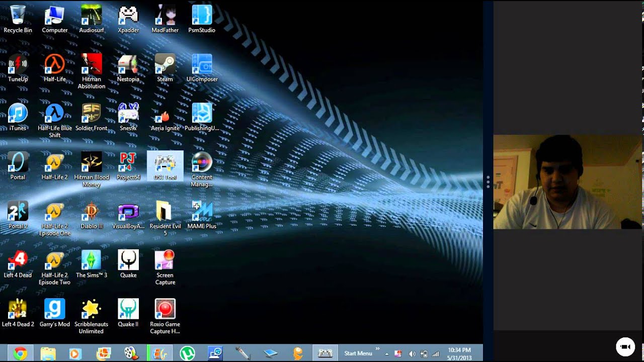Open the MadFather shortcut
The image size is (644, 362).
coord(165,20)
